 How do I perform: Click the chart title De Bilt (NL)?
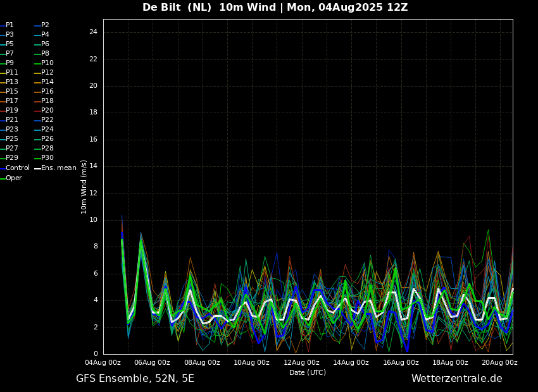tap(177, 7)
